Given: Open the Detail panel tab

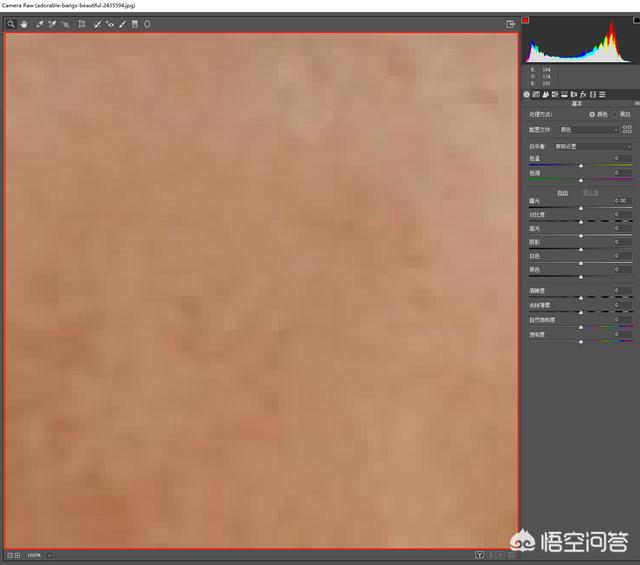Looking at the screenshot, I should click(x=545, y=95).
